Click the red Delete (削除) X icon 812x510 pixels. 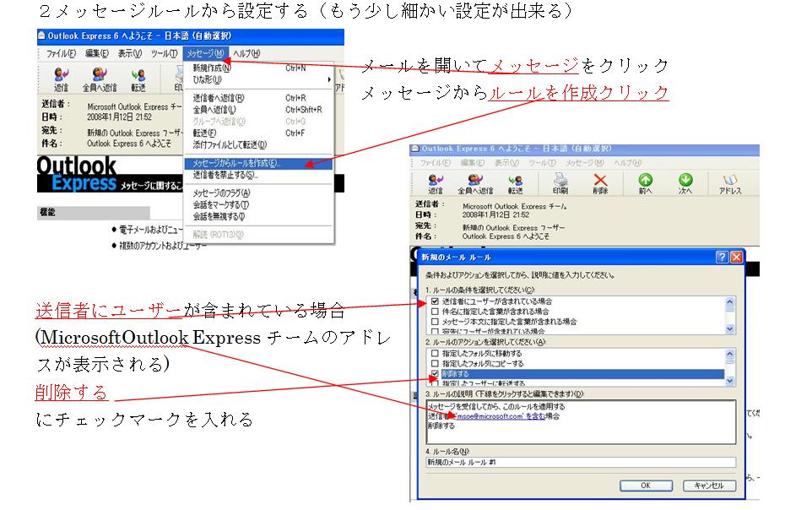[600, 184]
